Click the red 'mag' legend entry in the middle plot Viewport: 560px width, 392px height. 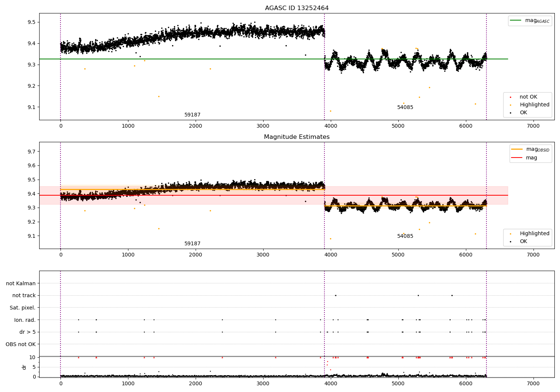[x=525, y=158]
